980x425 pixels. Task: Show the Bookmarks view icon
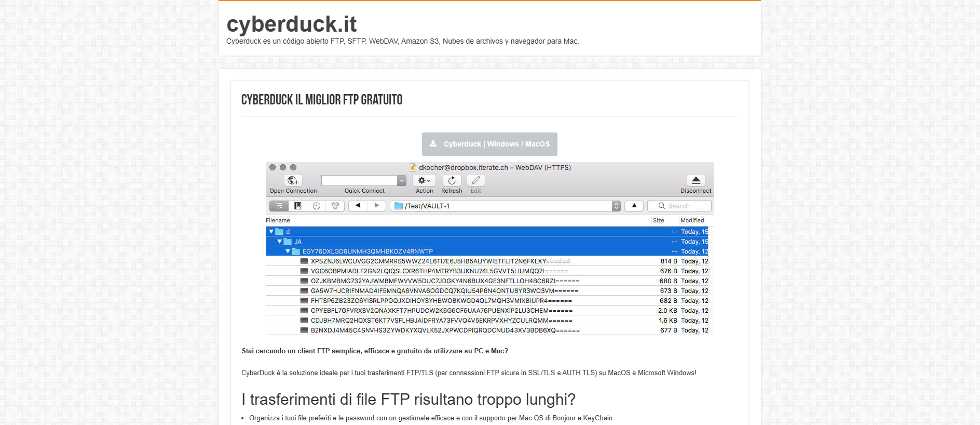click(x=297, y=206)
